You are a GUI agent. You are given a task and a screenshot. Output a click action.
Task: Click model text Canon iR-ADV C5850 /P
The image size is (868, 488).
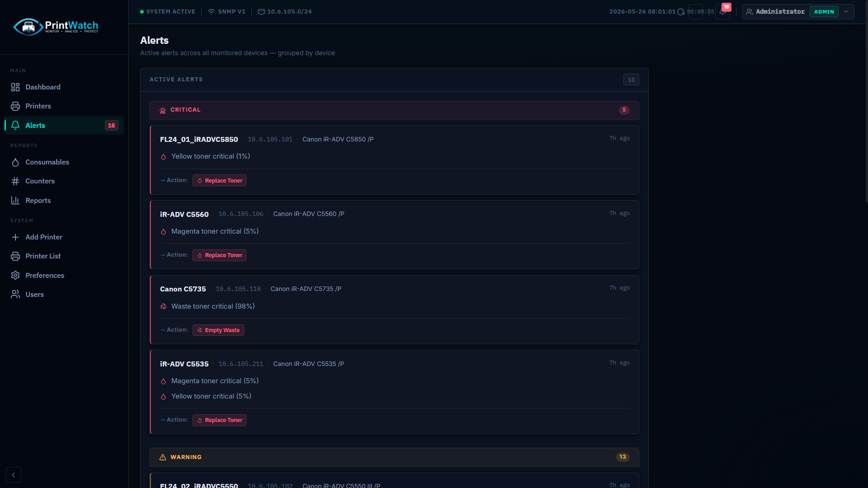point(338,139)
